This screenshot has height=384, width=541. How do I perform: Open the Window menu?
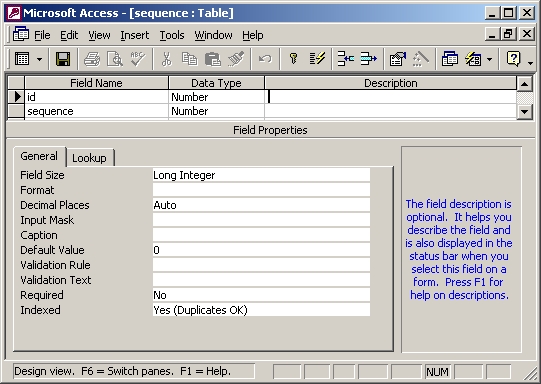[213, 35]
